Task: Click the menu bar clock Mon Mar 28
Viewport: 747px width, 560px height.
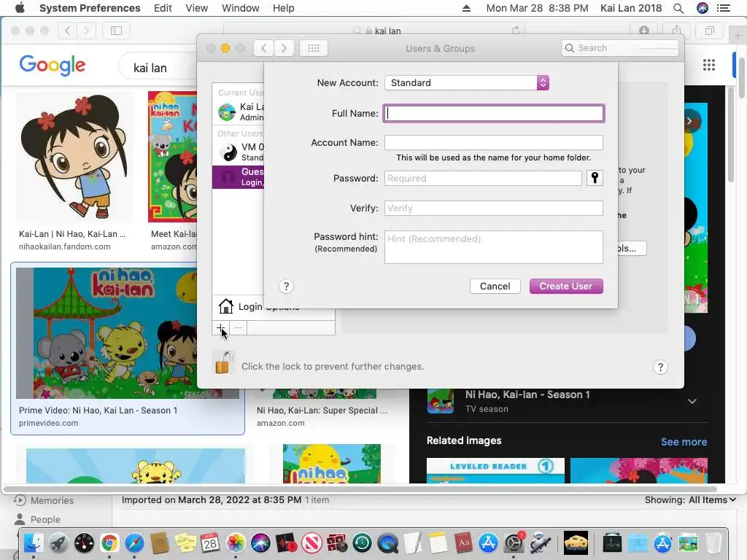Action: pyautogui.click(x=537, y=8)
